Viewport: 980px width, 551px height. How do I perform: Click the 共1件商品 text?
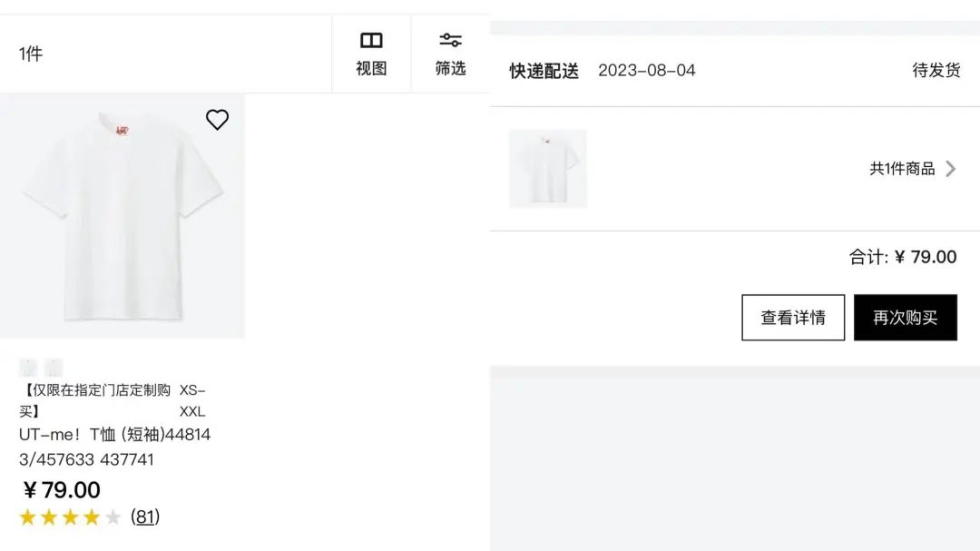tap(902, 169)
